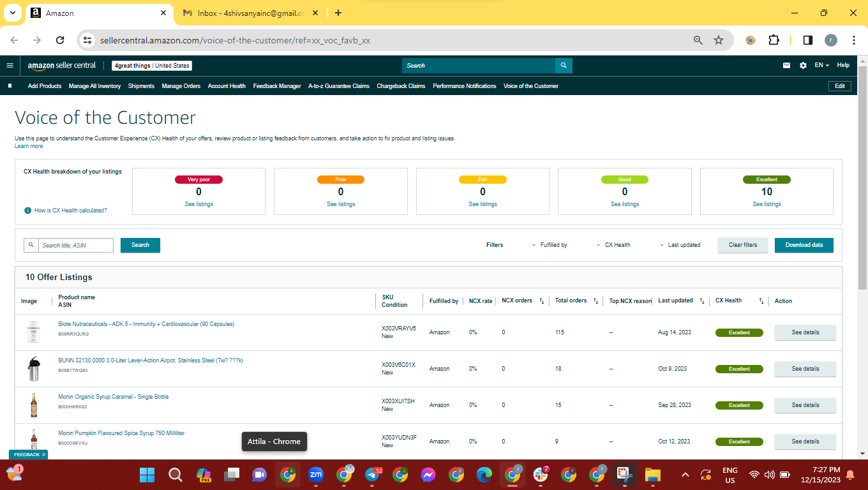Viewport: 868px width, 490px height.
Task: Expand the Fulfilled by filter
Action: pos(550,245)
